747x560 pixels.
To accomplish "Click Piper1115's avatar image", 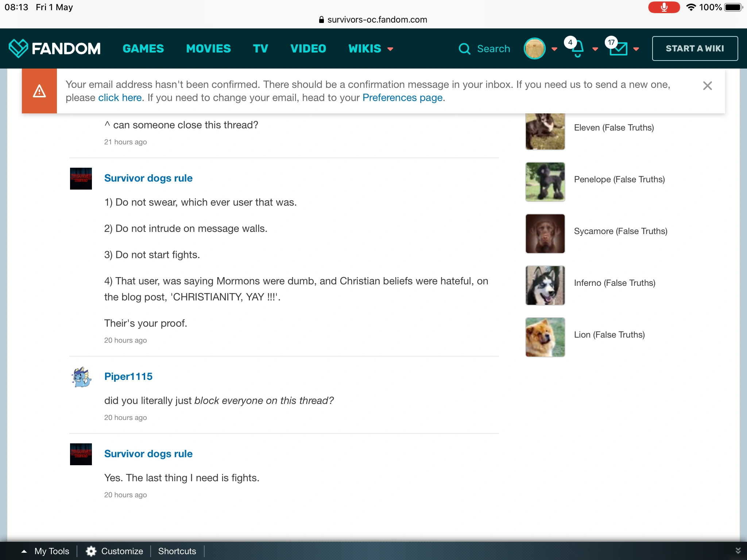I will 81,377.
